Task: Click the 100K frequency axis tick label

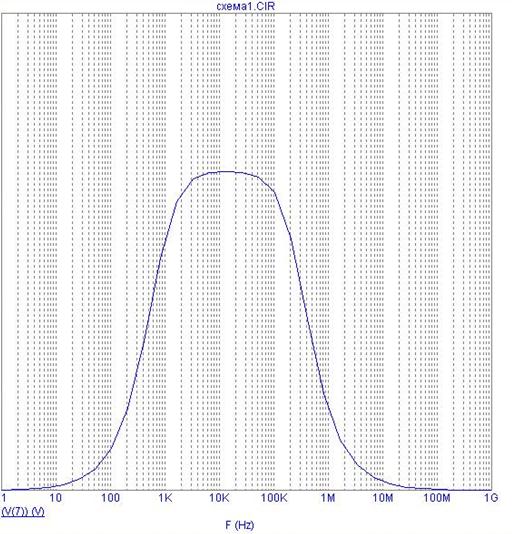Action: [x=274, y=498]
